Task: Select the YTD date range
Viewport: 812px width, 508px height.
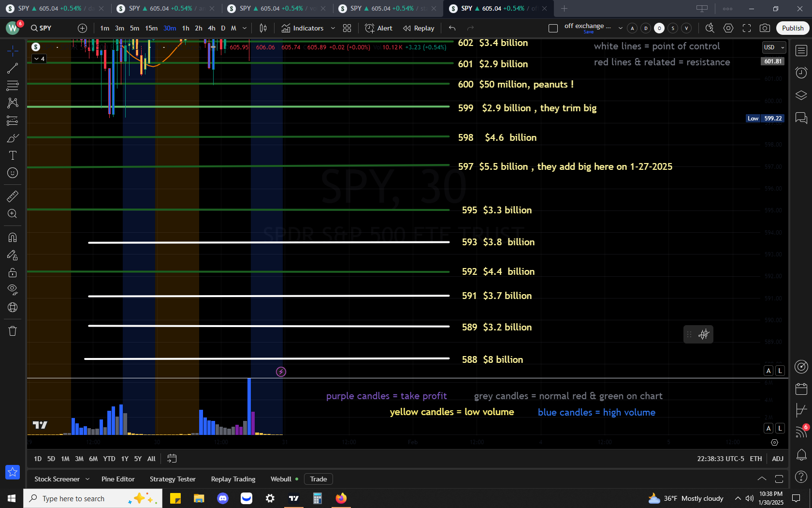Action: tap(109, 459)
